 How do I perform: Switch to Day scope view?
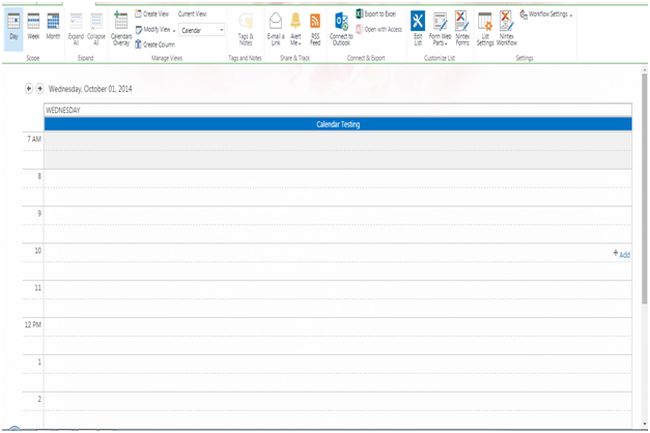[14, 28]
